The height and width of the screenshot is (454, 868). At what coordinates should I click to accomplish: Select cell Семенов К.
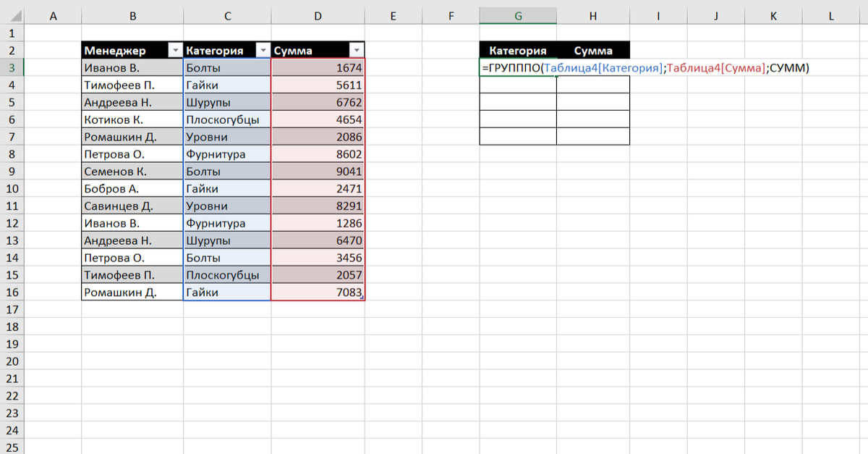click(x=132, y=171)
